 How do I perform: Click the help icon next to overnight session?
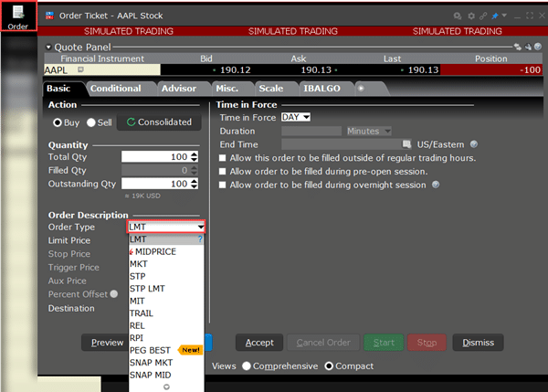(x=435, y=185)
